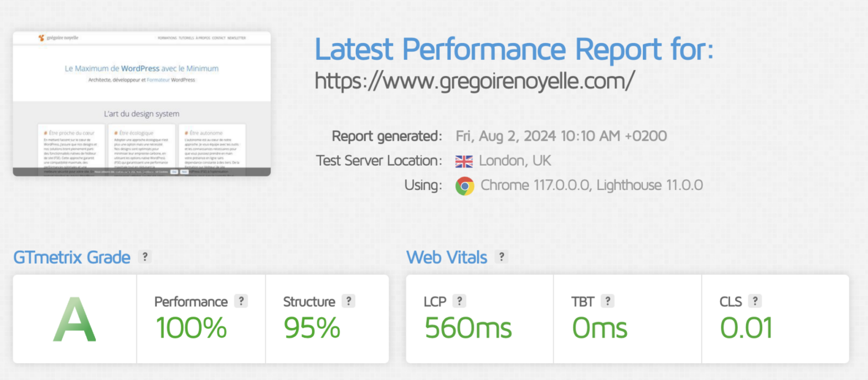Click the 0.01 CLS value
Viewport: 868px width, 380px height.
746,328
